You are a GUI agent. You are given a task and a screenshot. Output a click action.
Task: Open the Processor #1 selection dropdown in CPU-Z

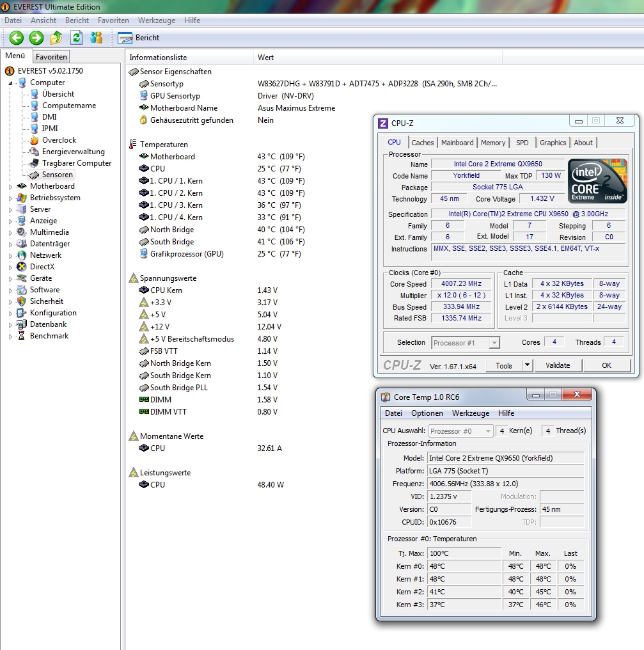click(x=466, y=343)
